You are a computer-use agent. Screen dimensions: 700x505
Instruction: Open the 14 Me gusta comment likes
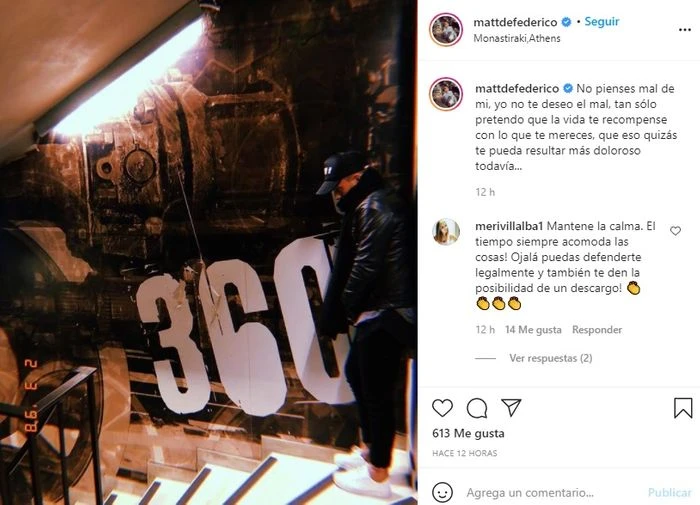pos(533,330)
